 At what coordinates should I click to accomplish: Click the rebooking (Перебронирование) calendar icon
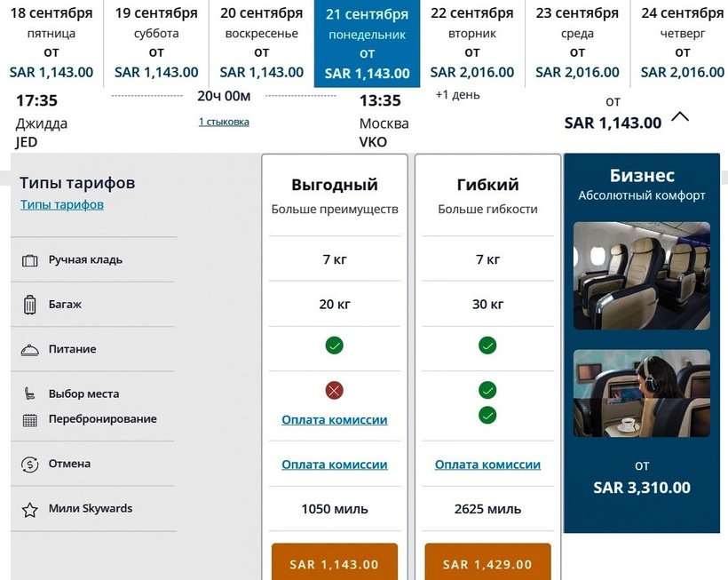pos(30,419)
